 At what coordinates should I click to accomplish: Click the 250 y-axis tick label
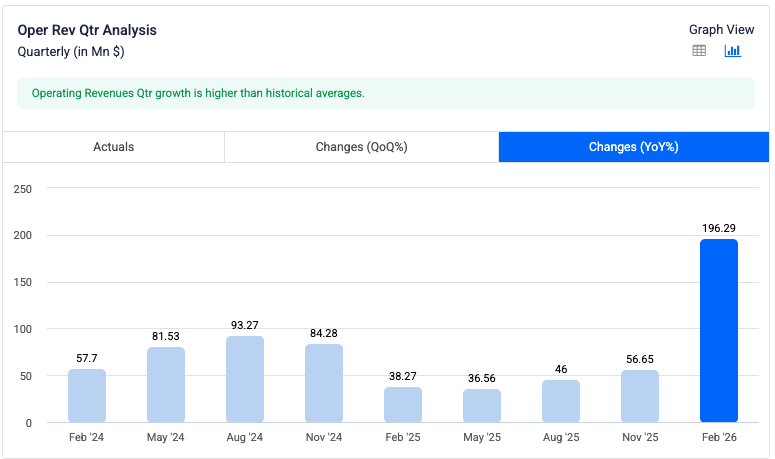[23, 189]
